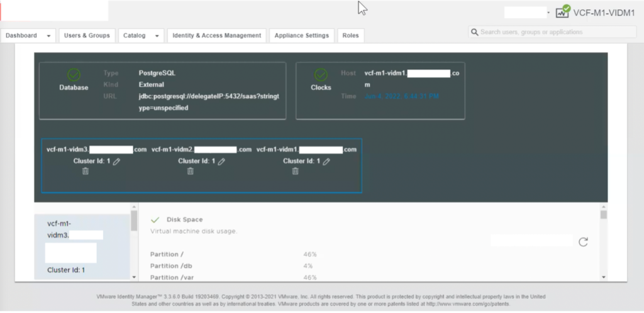Go to Users & Groups tab

[87, 36]
